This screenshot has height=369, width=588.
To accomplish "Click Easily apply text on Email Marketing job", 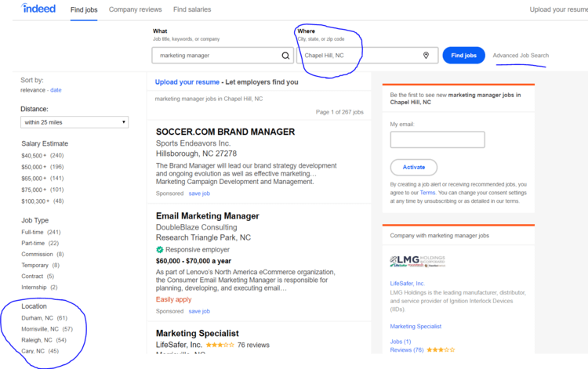I will [x=173, y=299].
